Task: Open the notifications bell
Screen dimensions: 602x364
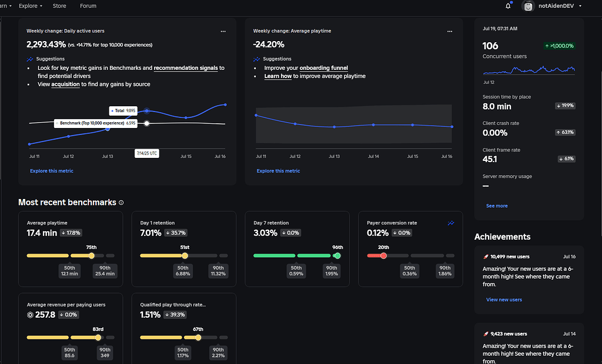Action: click(x=508, y=6)
